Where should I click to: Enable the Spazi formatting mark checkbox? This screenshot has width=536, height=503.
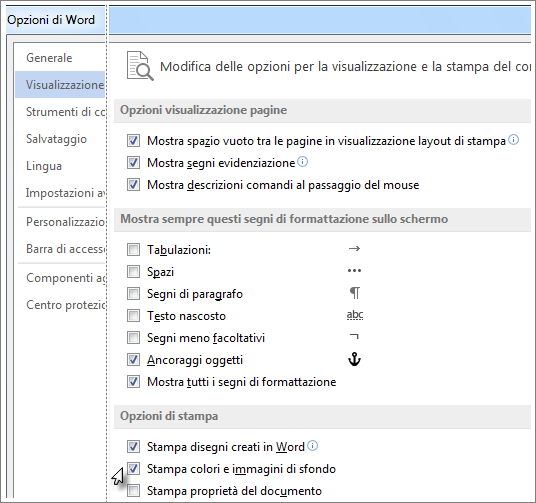coord(133,272)
